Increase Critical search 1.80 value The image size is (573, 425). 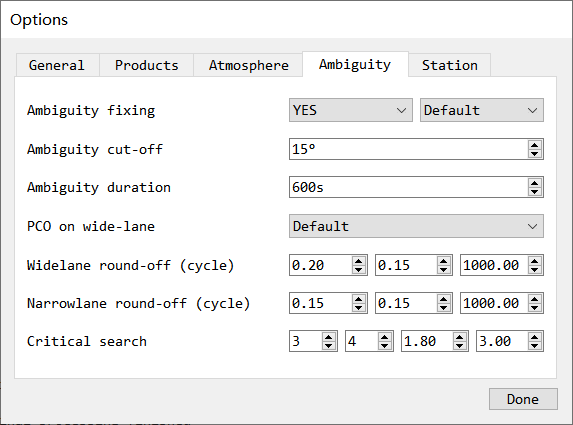pos(459,337)
